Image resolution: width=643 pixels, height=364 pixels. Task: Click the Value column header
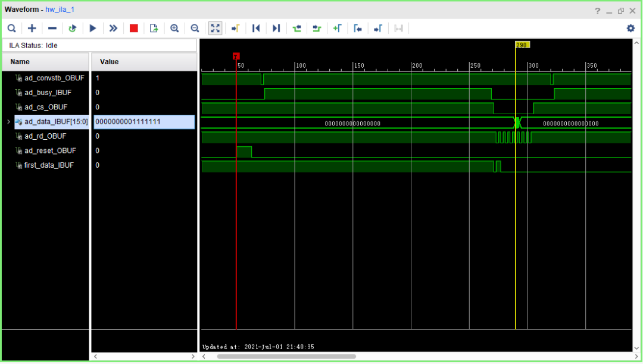click(144, 62)
